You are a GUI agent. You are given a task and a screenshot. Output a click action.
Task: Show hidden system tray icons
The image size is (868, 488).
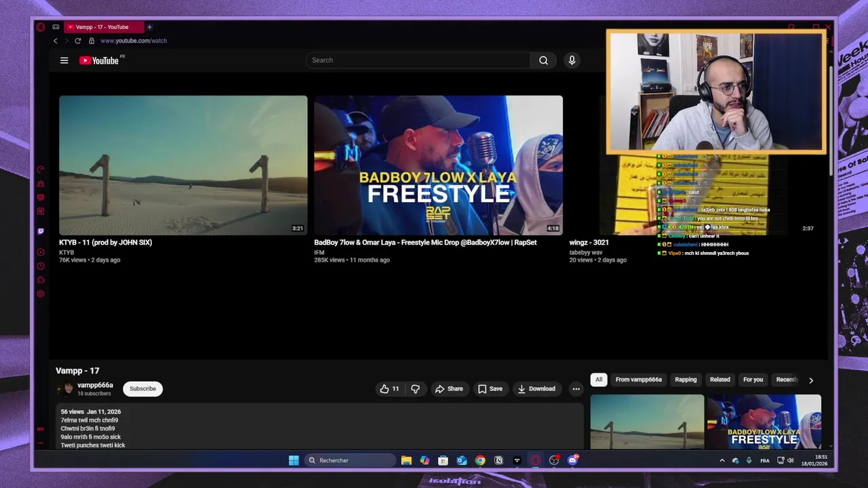[722, 461]
